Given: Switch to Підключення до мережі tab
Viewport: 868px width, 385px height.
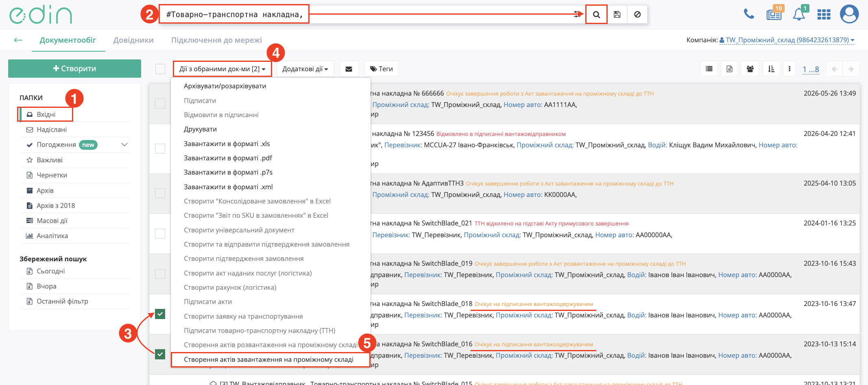Looking at the screenshot, I should (216, 40).
